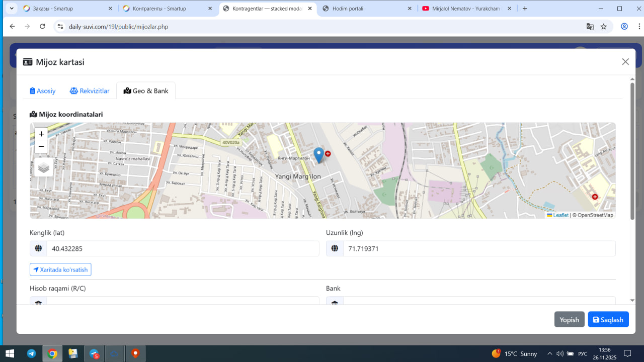Reload the page
The width and height of the screenshot is (644, 362).
(x=43, y=27)
